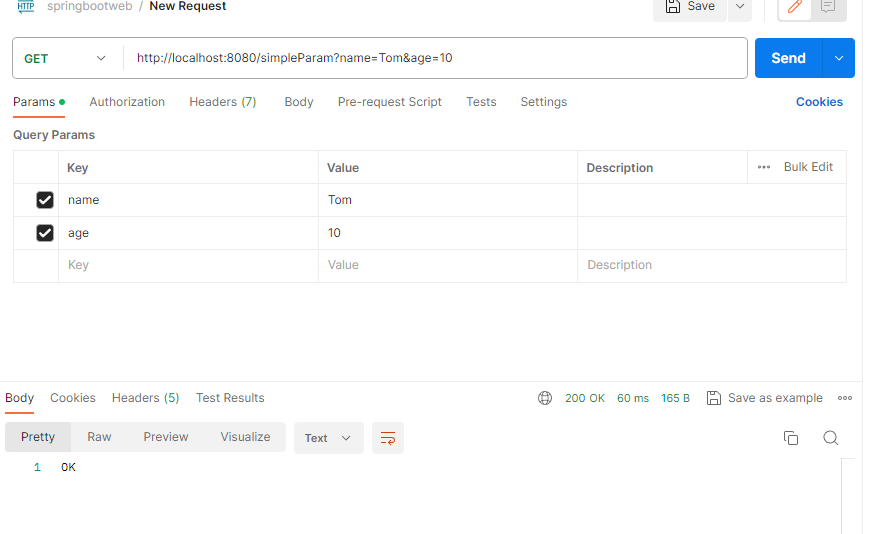
Task: Click the empty Description field
Action: click(712, 266)
